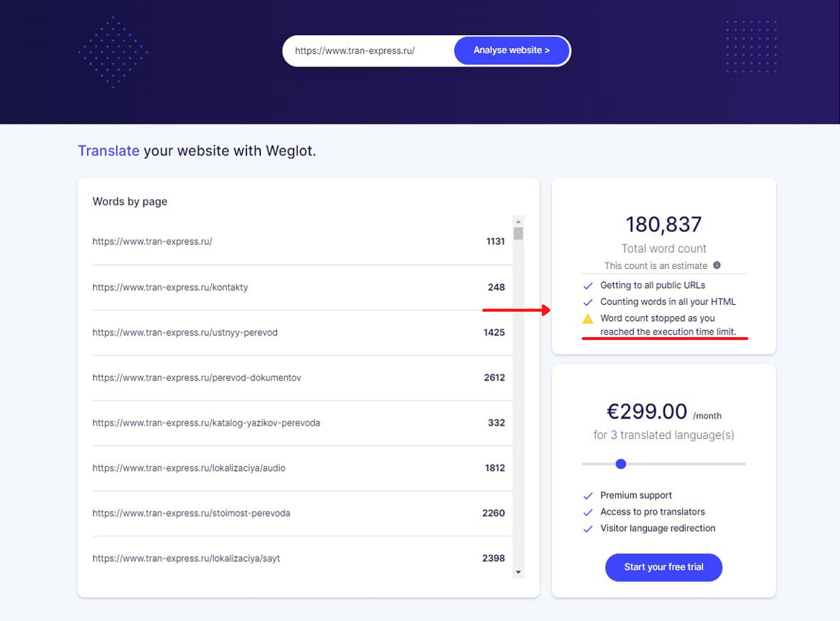Click the €299.00 monthly price
The width and height of the screenshot is (840, 621).
tap(647, 411)
